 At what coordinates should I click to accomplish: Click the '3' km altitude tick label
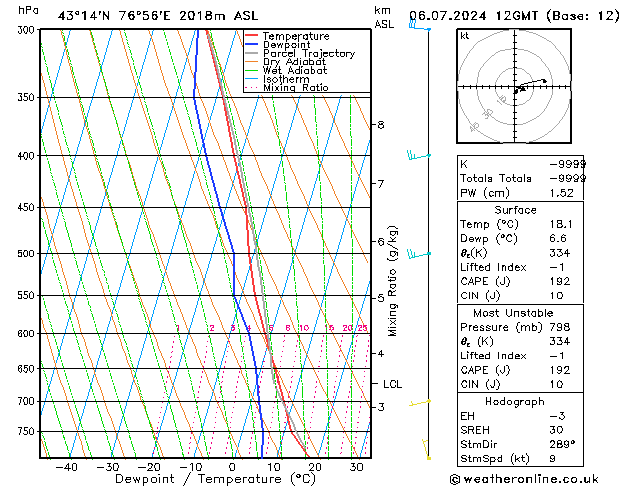(381, 407)
